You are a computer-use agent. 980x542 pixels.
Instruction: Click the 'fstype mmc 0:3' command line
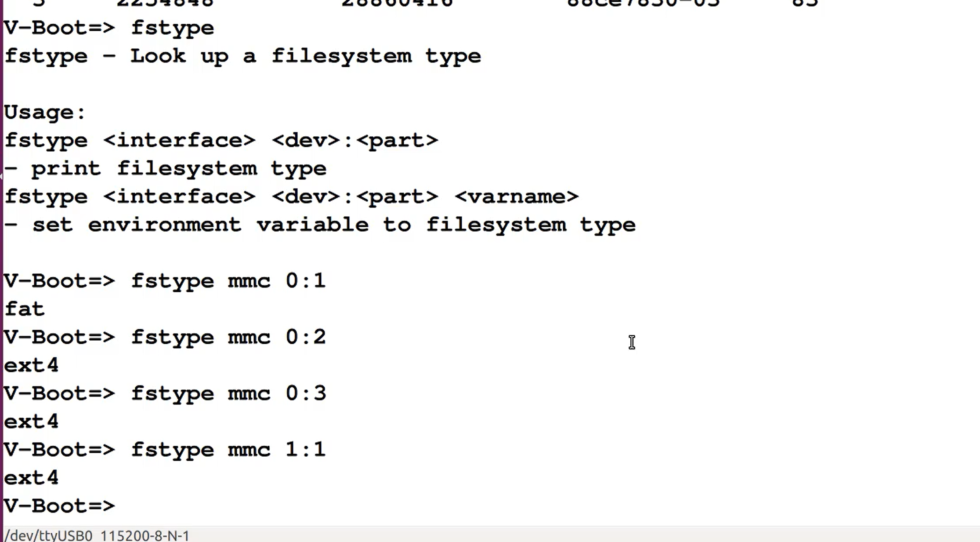click(165, 393)
